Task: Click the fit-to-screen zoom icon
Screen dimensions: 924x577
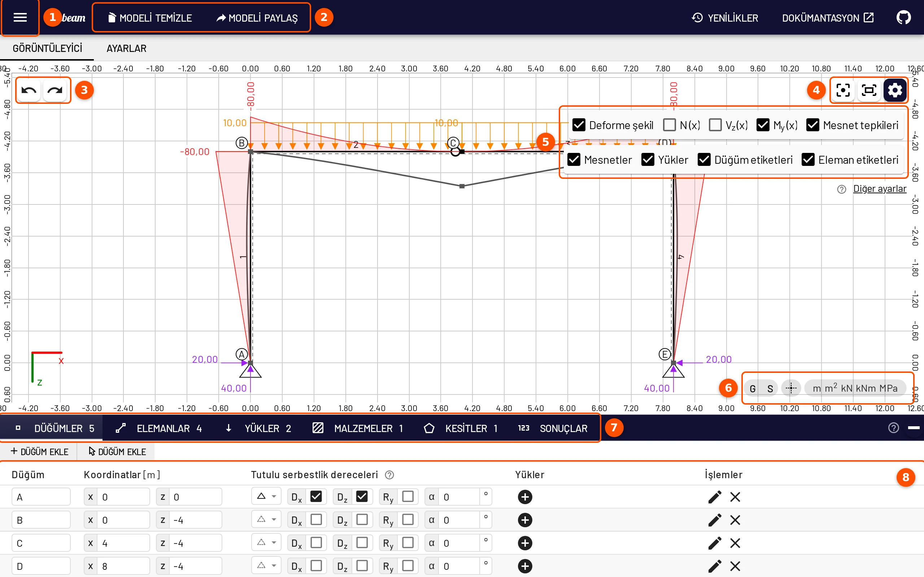Action: (869, 91)
